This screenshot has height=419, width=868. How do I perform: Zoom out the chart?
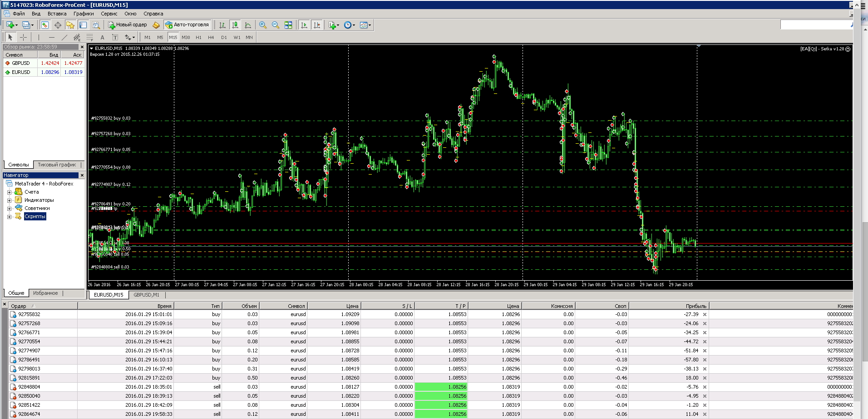[276, 25]
